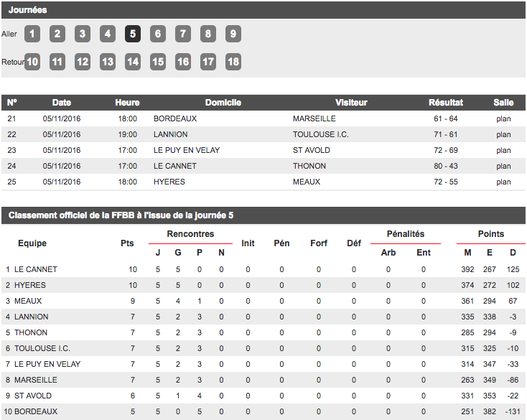The width and height of the screenshot is (527, 420).
Task: Click plan link for Bordeaux–Marseille match
Action: pyautogui.click(x=503, y=118)
